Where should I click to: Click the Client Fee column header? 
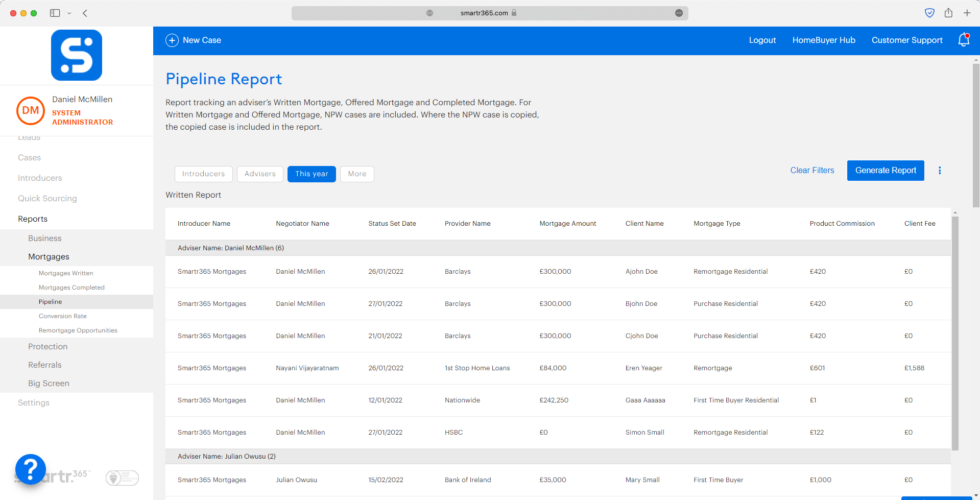tap(920, 224)
